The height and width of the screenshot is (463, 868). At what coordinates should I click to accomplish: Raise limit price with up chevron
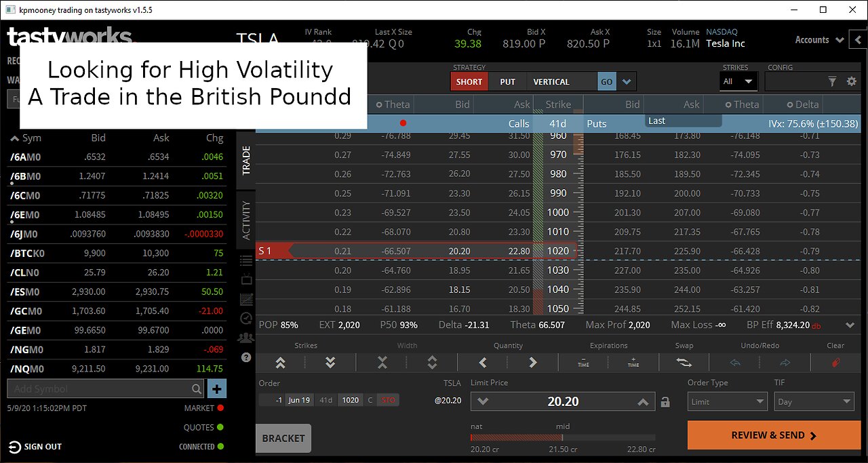[643, 401]
